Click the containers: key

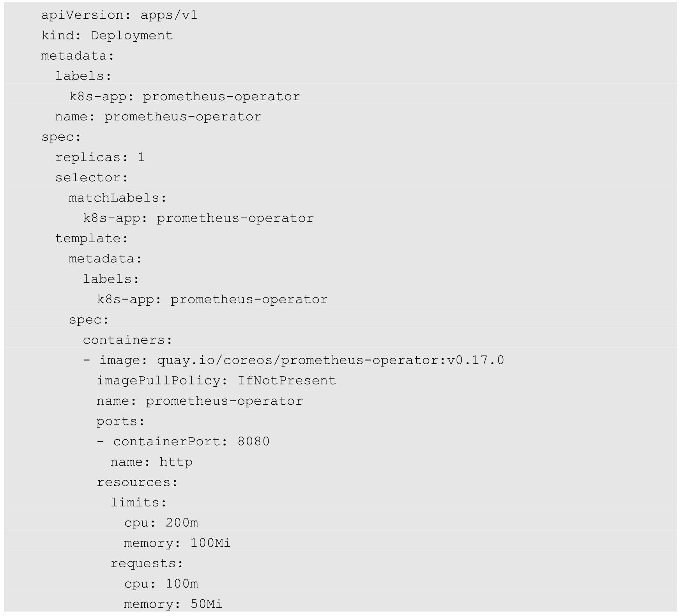pyautogui.click(x=127, y=340)
